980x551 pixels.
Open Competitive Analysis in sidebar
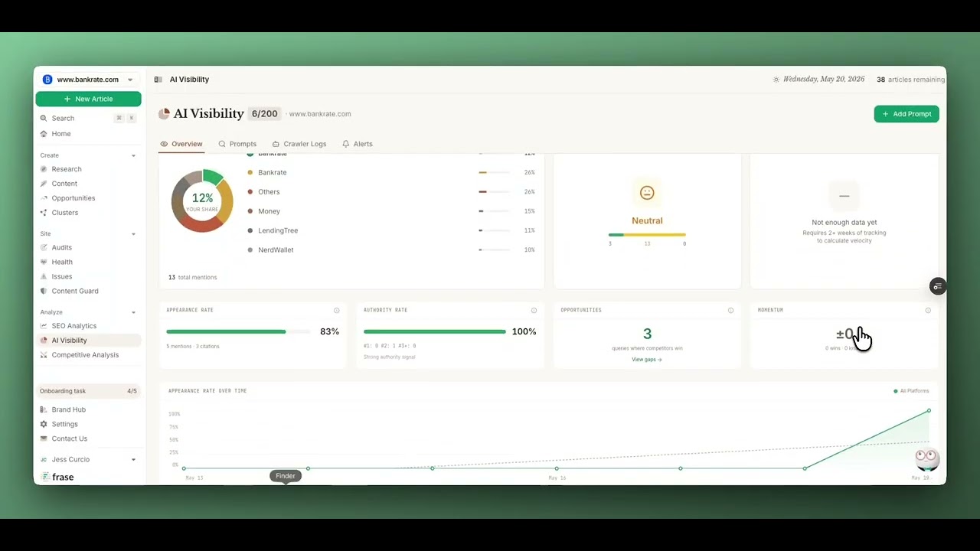[x=85, y=355]
